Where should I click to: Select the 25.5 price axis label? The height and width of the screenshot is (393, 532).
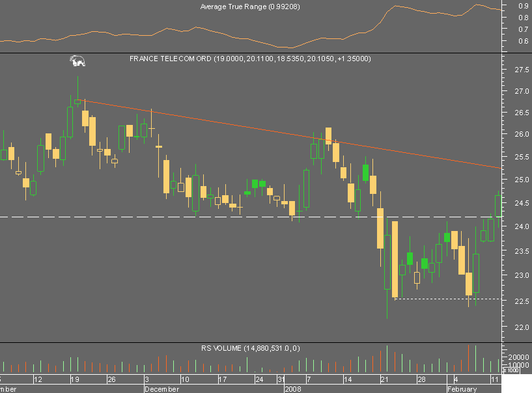click(522, 157)
